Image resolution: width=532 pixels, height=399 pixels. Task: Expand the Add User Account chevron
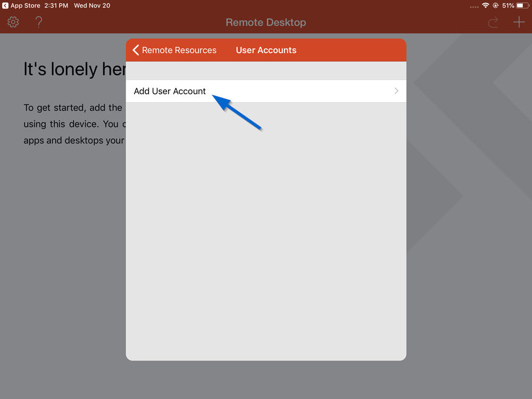396,91
